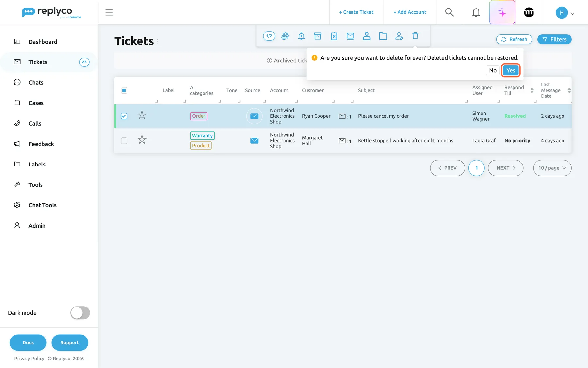Cancel deletion with No button
Viewport: 588px width, 368px height.
click(493, 70)
